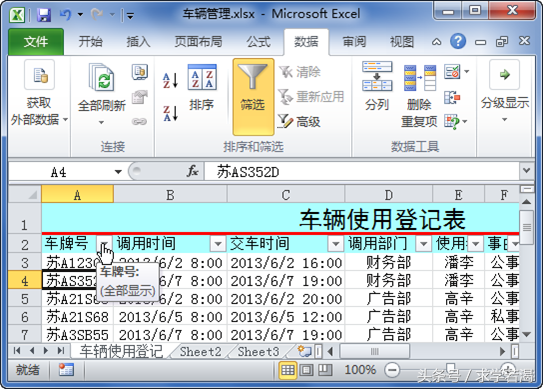The width and height of the screenshot is (543, 389).
Task: Sort ascending A to Z
Action: 170,80
